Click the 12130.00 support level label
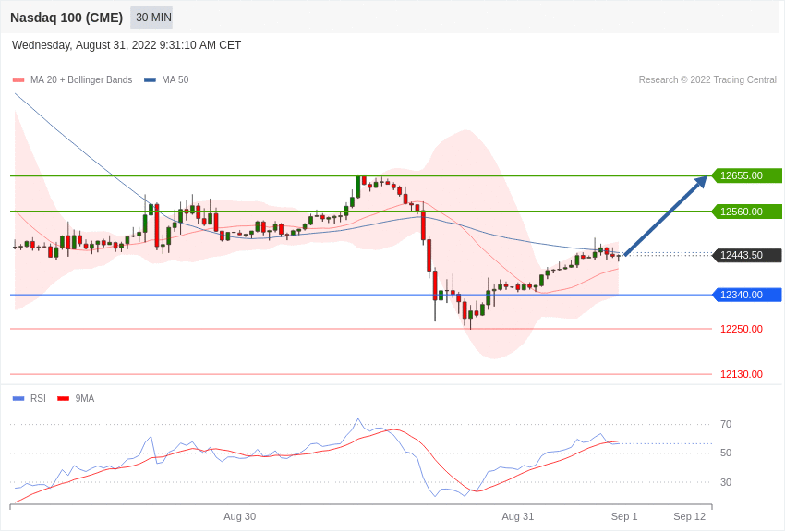The image size is (785, 532). [742, 374]
